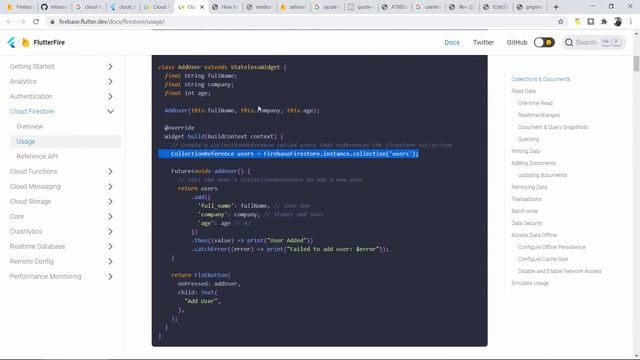Jump to Updating documents section
Viewport: 640px width, 360px height.
[x=542, y=175]
